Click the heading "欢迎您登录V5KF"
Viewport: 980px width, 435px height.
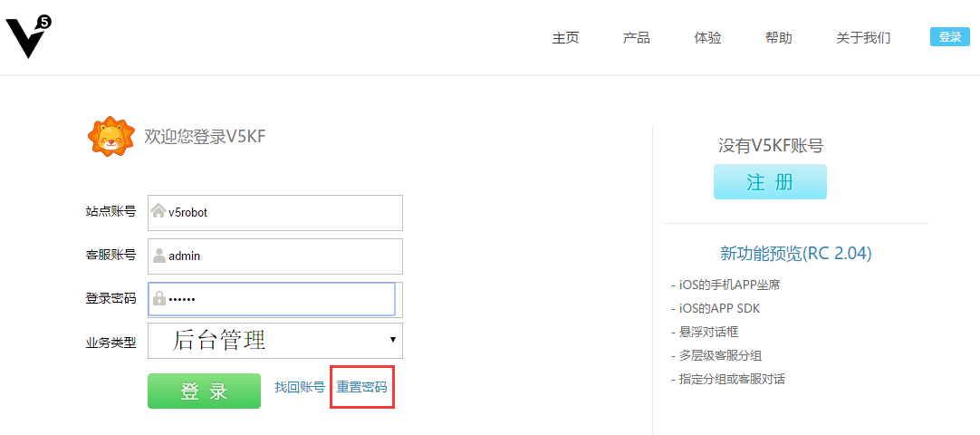(x=206, y=136)
